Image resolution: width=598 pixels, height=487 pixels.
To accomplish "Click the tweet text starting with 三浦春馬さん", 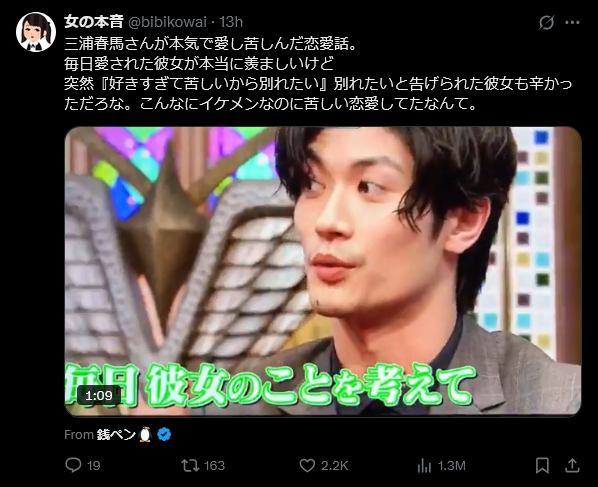I will [x=318, y=74].
